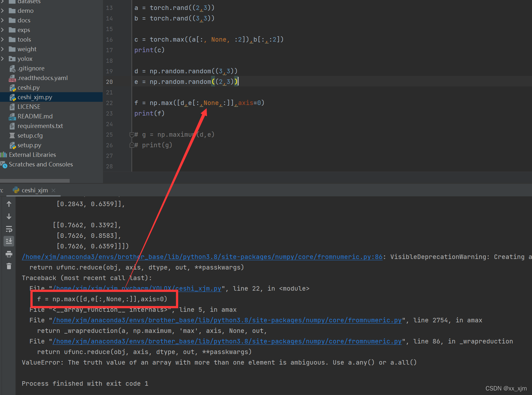Expand the demo folder chevron
Screen dimensions: 532x395
(3, 11)
